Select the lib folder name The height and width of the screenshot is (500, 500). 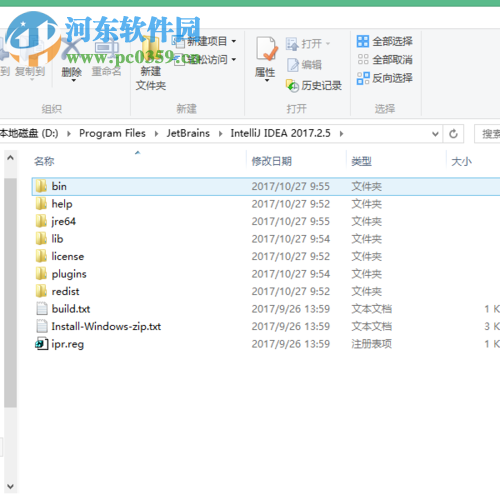coord(57,239)
